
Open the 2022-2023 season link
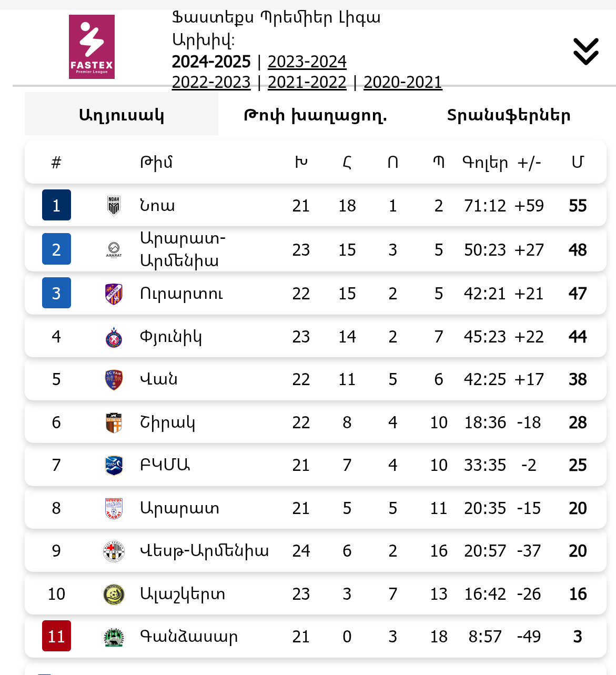pyautogui.click(x=211, y=83)
